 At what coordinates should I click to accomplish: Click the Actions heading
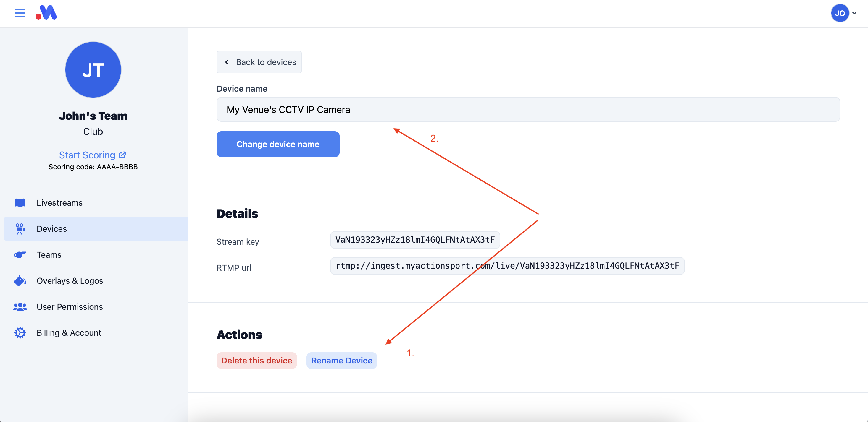[239, 335]
